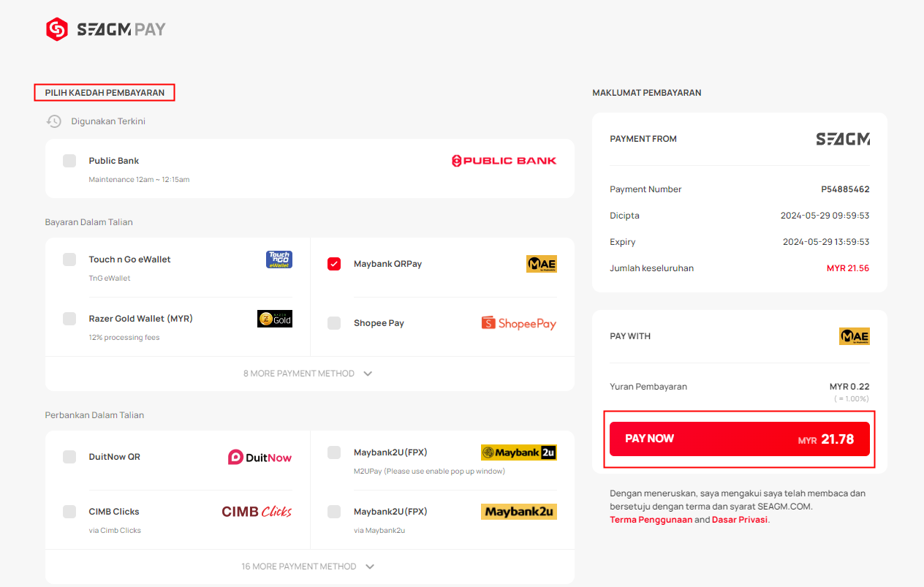Click the MAE logo in the Pay With card
The width and height of the screenshot is (924, 587).
pyautogui.click(x=855, y=336)
